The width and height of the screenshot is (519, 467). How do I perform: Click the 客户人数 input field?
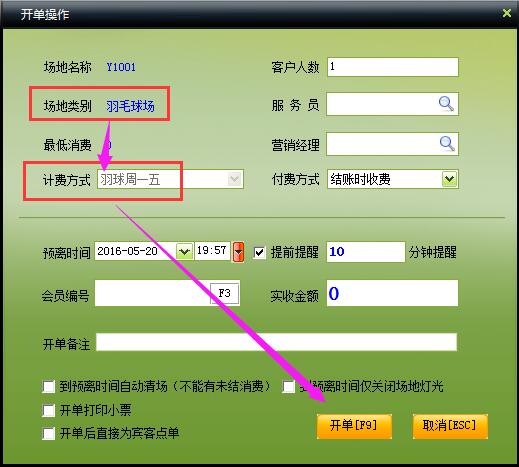[393, 67]
